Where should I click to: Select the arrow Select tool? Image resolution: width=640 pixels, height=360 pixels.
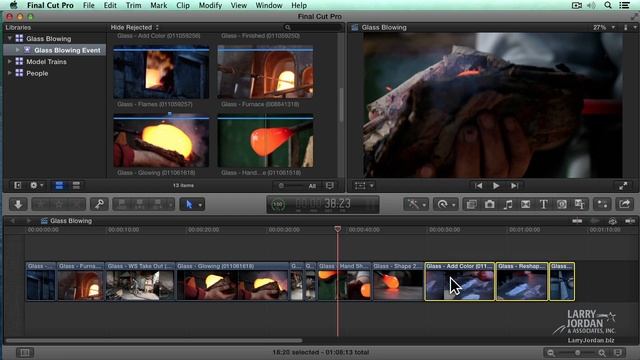(189, 204)
